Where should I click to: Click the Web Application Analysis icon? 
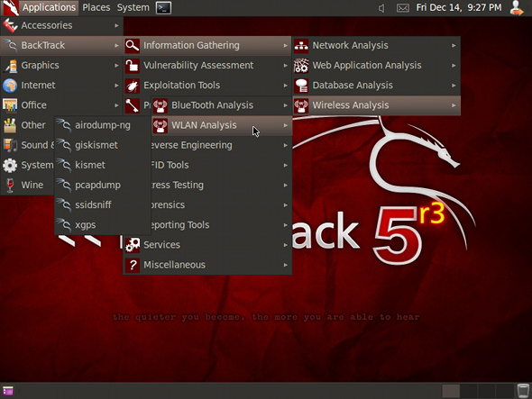(x=301, y=66)
